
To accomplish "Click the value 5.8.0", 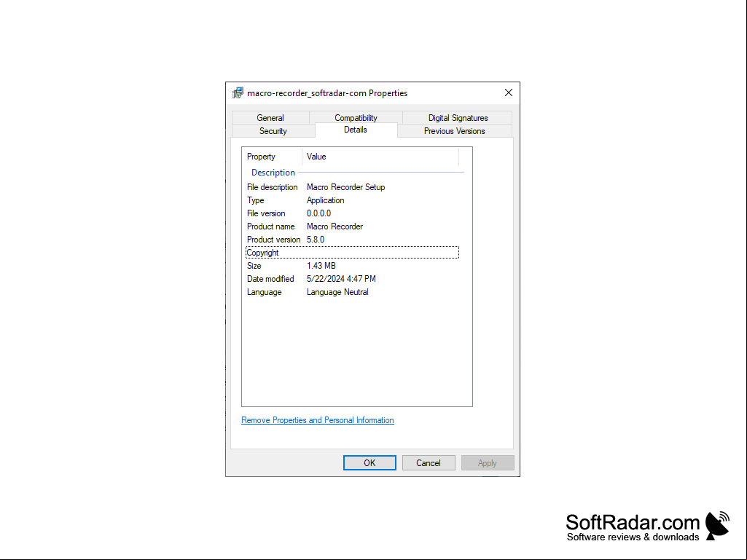I will click(x=316, y=240).
